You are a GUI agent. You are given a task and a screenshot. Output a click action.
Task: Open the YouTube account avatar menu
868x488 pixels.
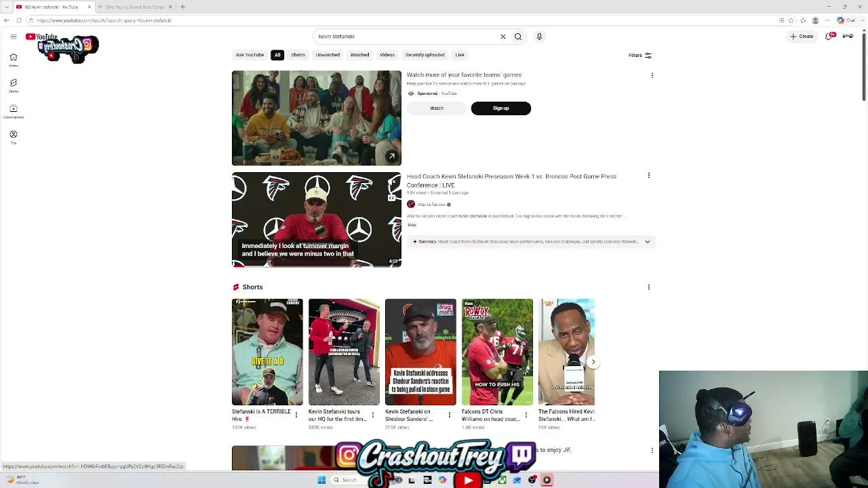[848, 37]
